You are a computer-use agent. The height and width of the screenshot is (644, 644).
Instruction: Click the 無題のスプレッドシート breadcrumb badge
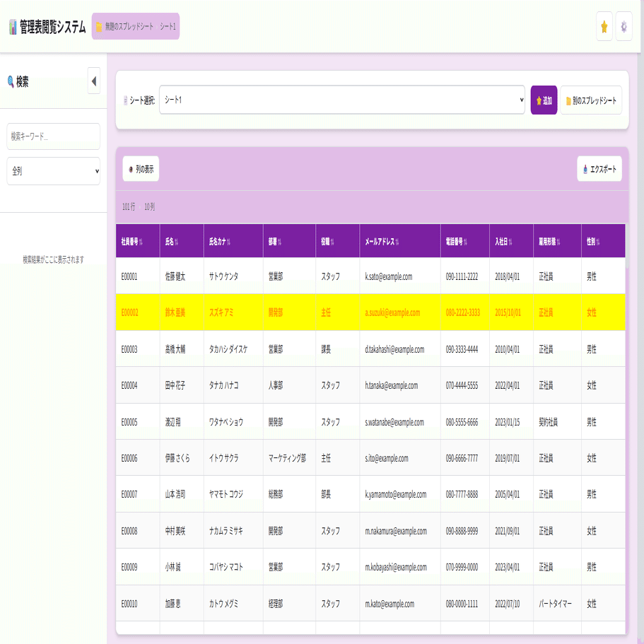pyautogui.click(x=136, y=27)
